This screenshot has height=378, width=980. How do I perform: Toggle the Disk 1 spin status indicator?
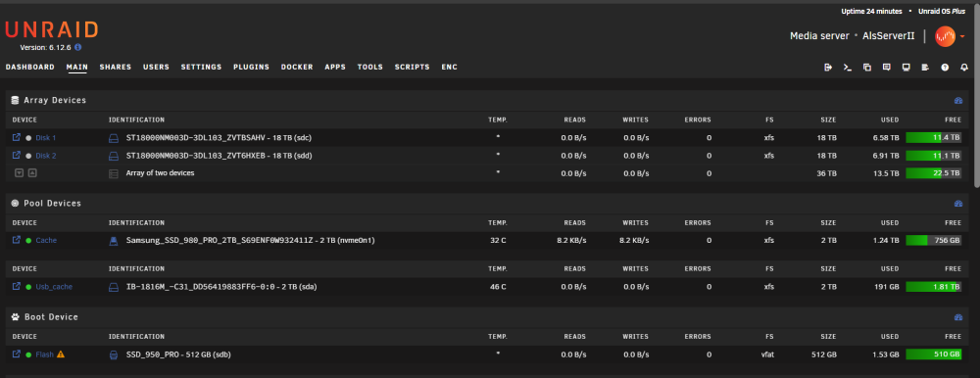tap(28, 138)
